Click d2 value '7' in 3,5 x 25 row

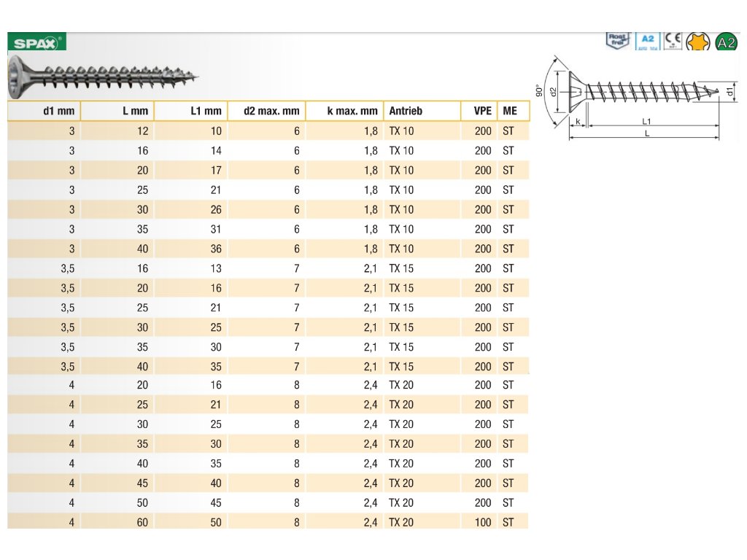[x=297, y=308]
